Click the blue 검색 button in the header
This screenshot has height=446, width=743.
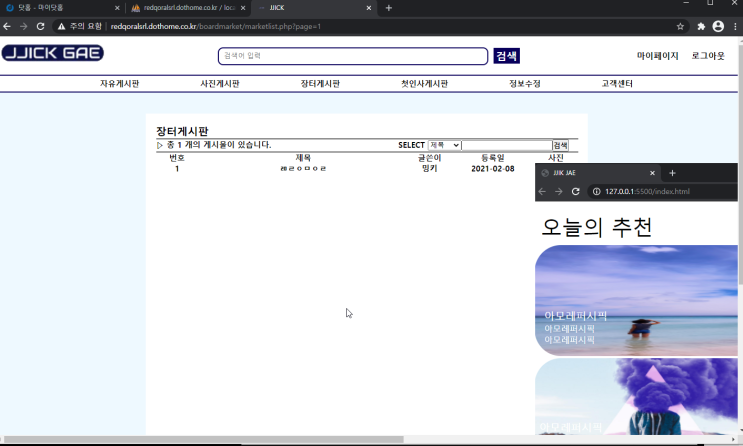point(506,56)
